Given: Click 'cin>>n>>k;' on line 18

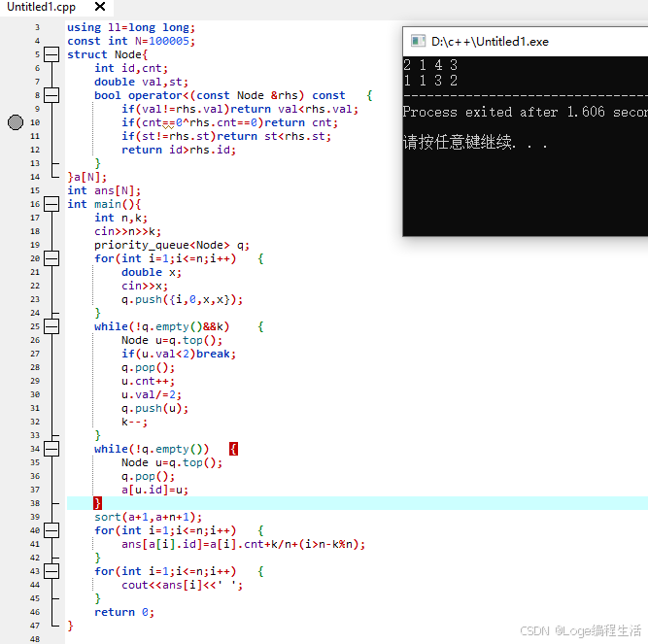Looking at the screenshot, I should click(127, 231).
